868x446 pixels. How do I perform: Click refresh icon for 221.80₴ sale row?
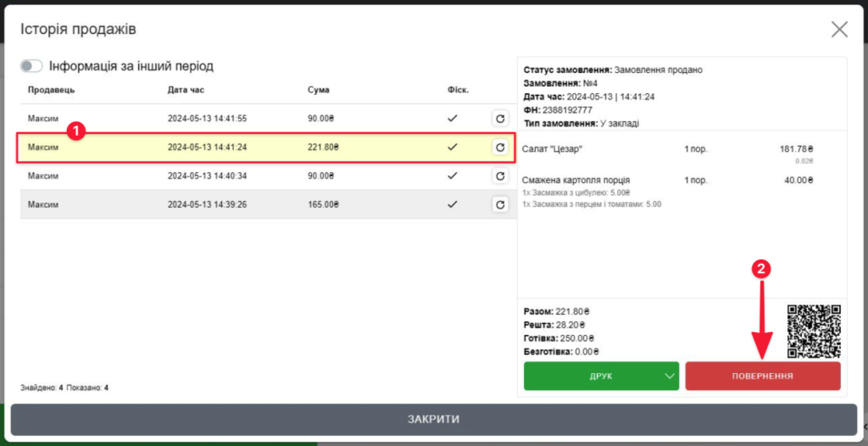[x=500, y=148]
